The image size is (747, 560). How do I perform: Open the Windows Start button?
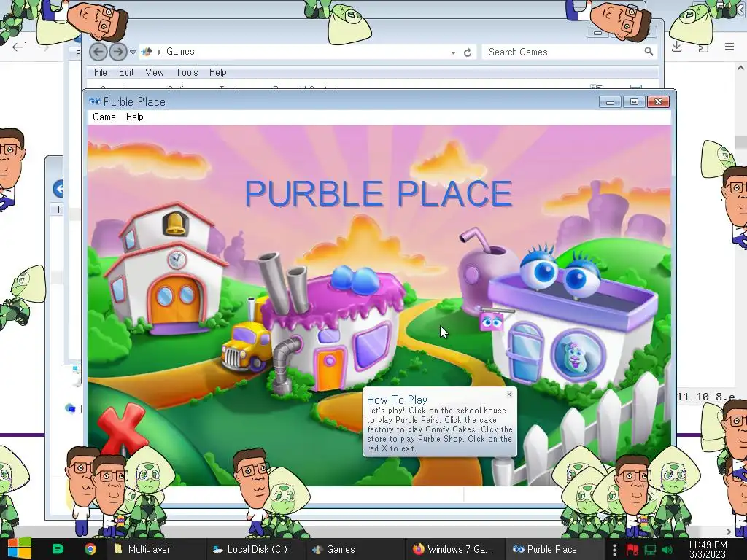pos(19,549)
